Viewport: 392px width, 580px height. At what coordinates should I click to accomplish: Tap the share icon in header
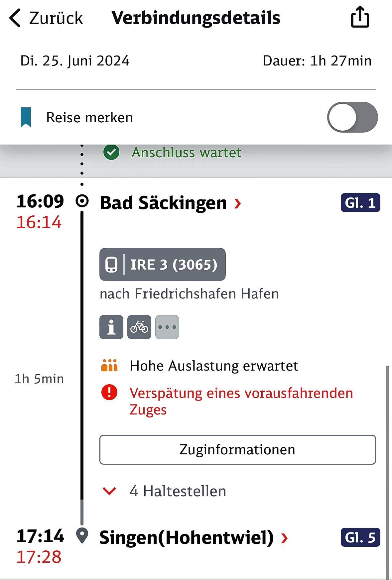tap(360, 17)
